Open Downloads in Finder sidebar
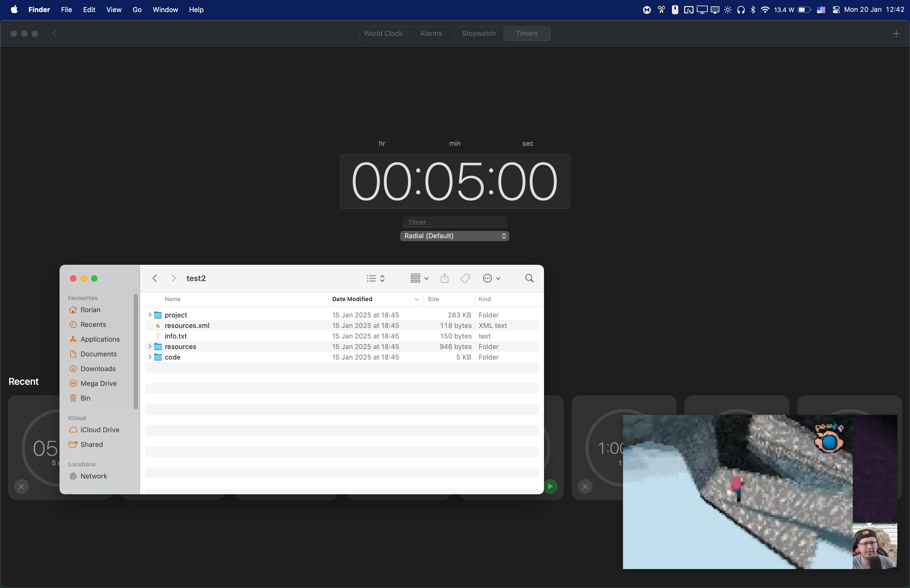910x588 pixels. (x=98, y=368)
